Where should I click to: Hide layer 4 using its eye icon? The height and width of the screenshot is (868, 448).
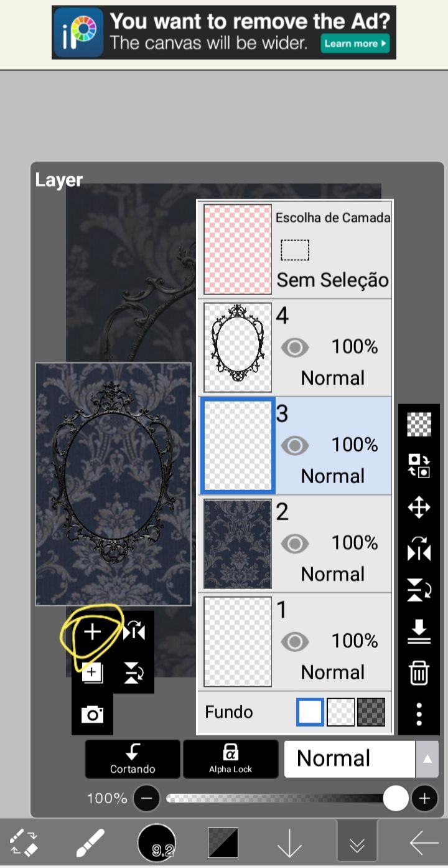coord(294,347)
